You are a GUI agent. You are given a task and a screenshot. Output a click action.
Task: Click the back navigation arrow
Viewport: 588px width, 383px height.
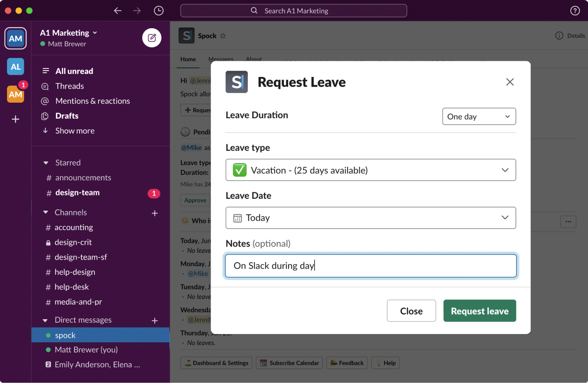(118, 11)
